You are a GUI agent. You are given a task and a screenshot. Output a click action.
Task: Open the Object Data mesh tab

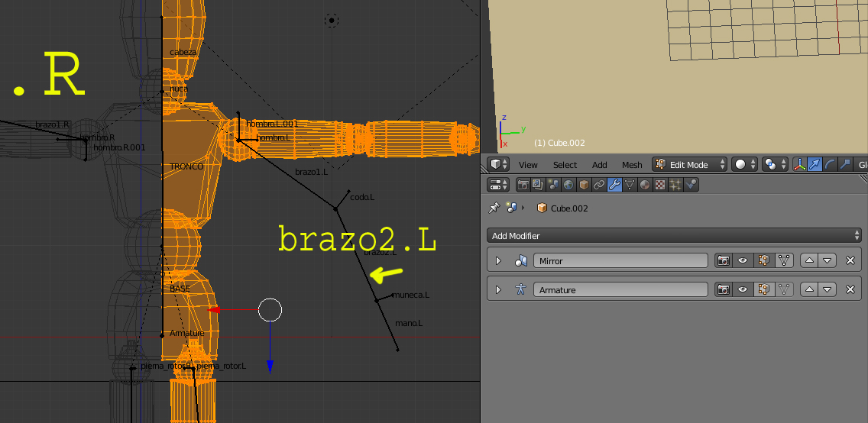click(x=630, y=185)
